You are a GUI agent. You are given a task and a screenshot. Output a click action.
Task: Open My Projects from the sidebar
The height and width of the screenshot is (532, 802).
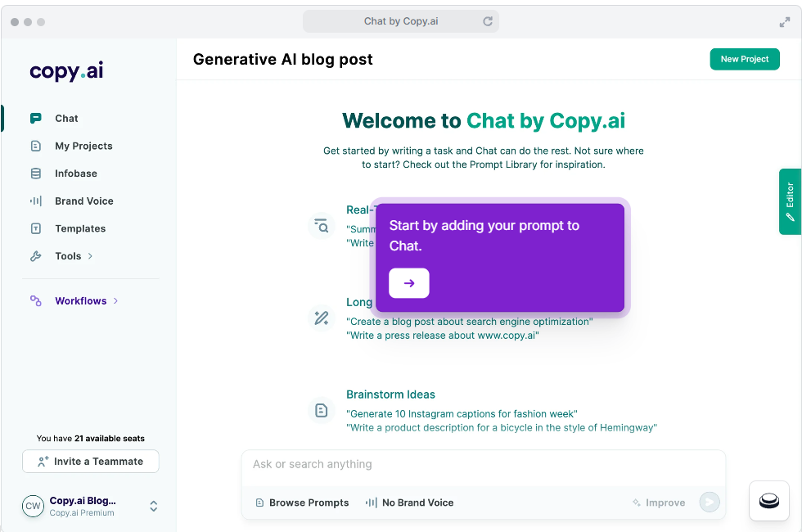tap(85, 146)
